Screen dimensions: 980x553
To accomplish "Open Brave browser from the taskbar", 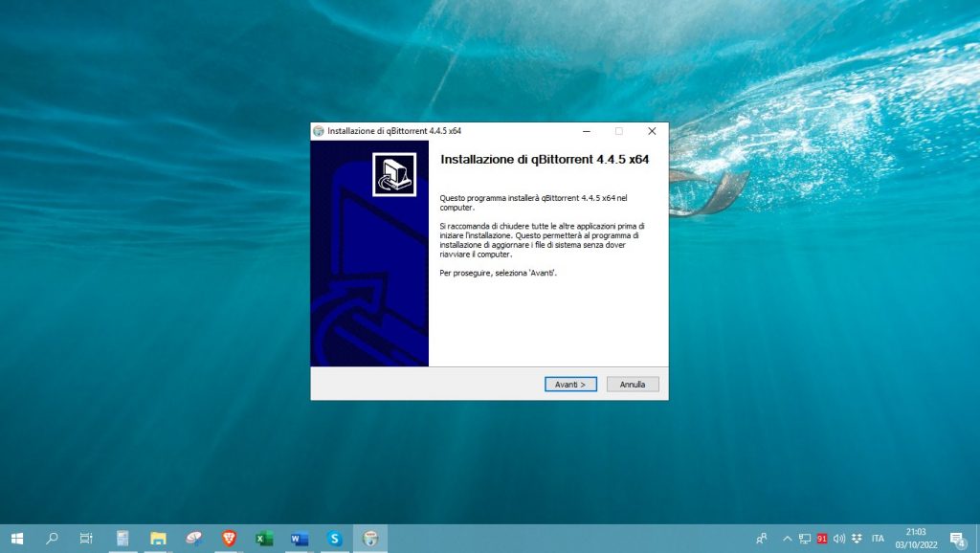I will pos(229,539).
